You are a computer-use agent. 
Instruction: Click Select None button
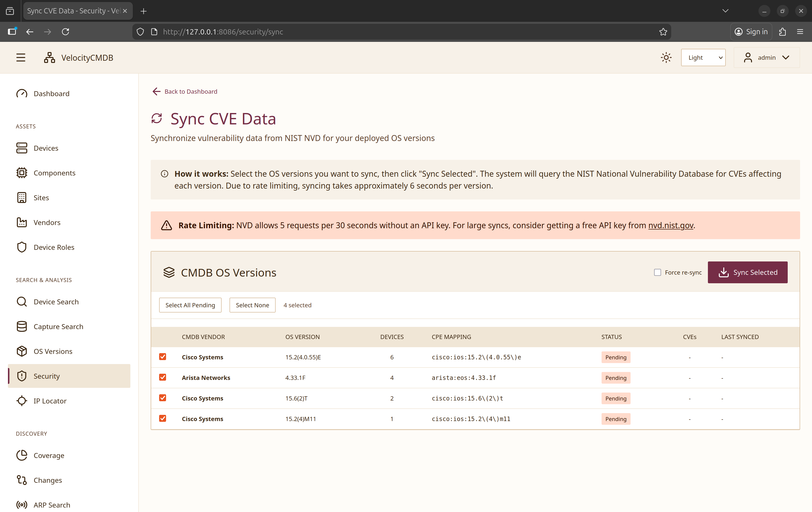(253, 305)
